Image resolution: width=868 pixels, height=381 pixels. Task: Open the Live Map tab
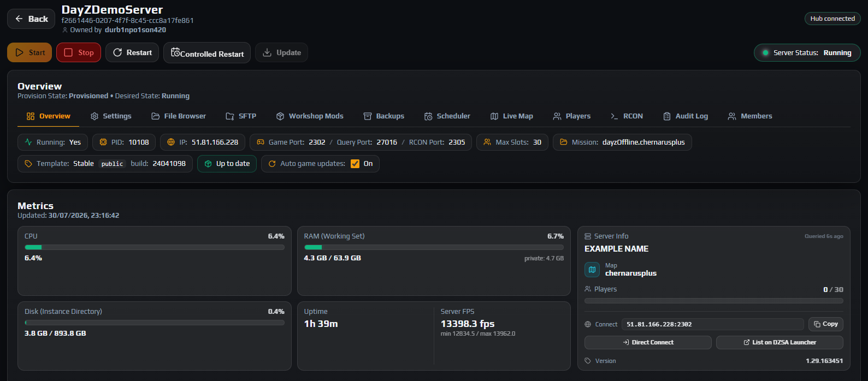[512, 116]
